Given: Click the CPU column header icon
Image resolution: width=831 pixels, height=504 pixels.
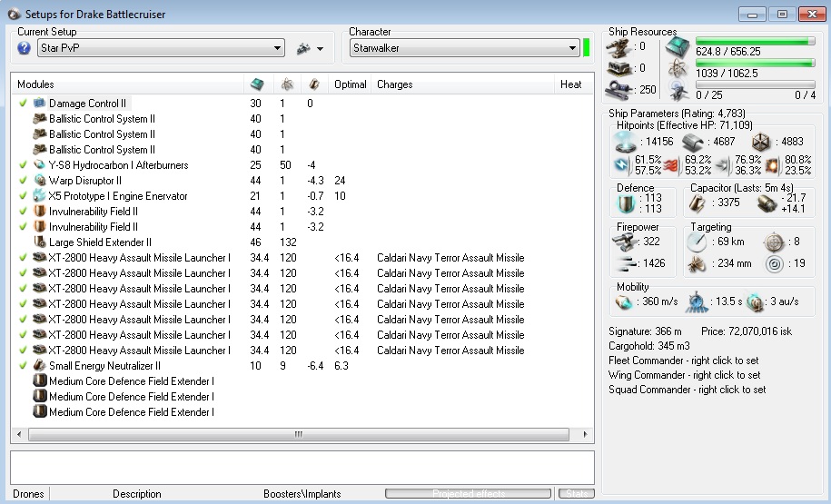Looking at the screenshot, I should tap(257, 84).
